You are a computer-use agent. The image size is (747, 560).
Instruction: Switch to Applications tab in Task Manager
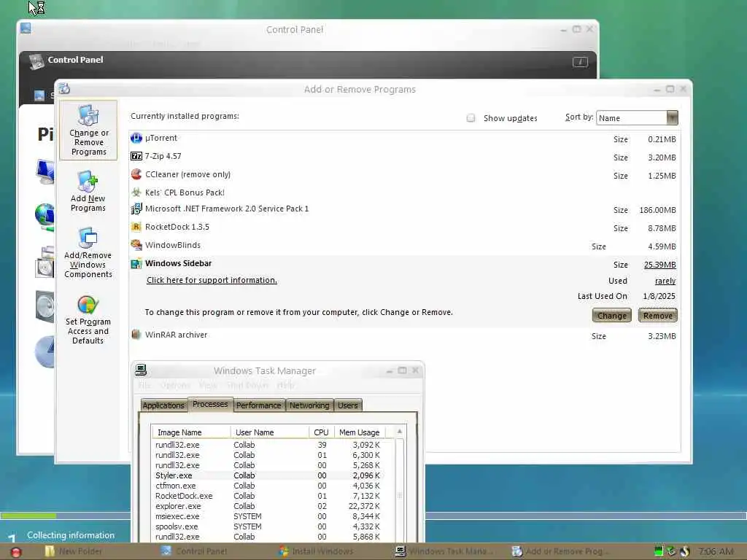(x=163, y=405)
